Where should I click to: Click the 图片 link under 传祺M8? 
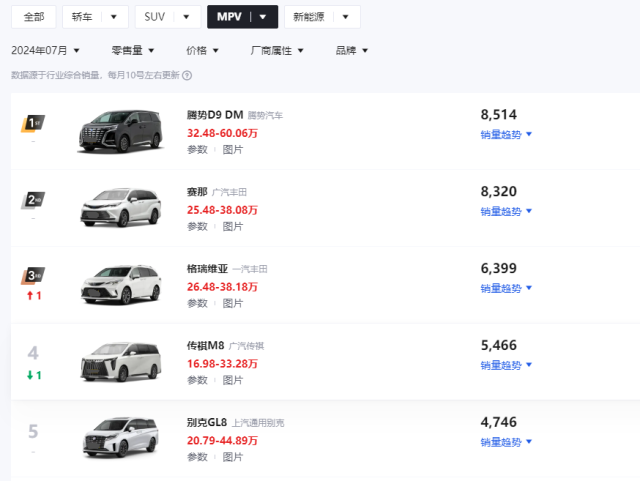(232, 380)
